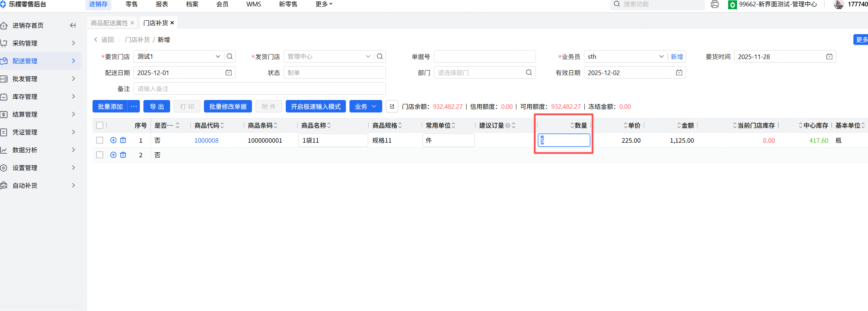Open the 报表 top menu
The image size is (868, 311).
[162, 4]
